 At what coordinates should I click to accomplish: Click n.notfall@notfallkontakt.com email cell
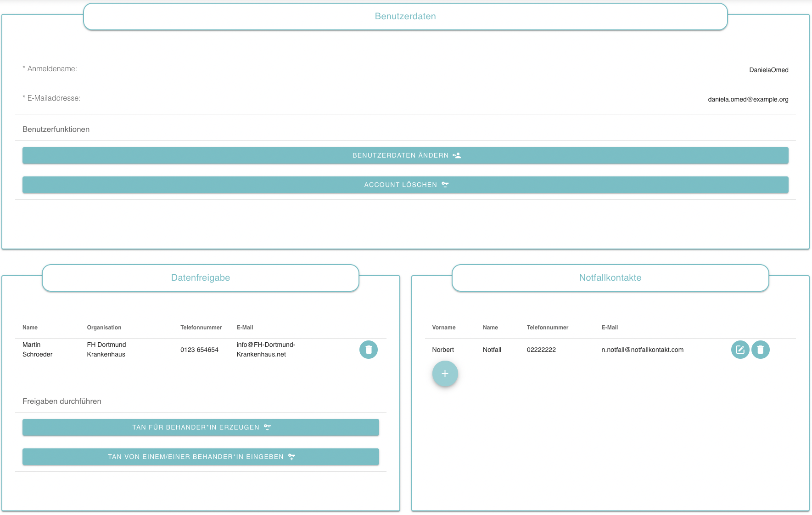click(643, 350)
